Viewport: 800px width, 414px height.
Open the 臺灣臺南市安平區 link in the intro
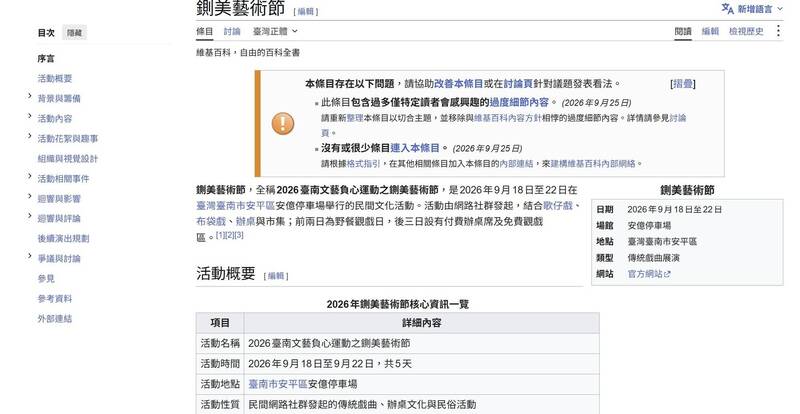click(236, 206)
